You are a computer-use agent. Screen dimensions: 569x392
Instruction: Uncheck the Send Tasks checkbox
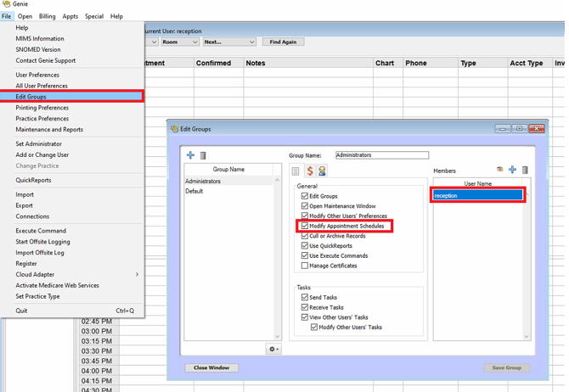click(x=306, y=298)
